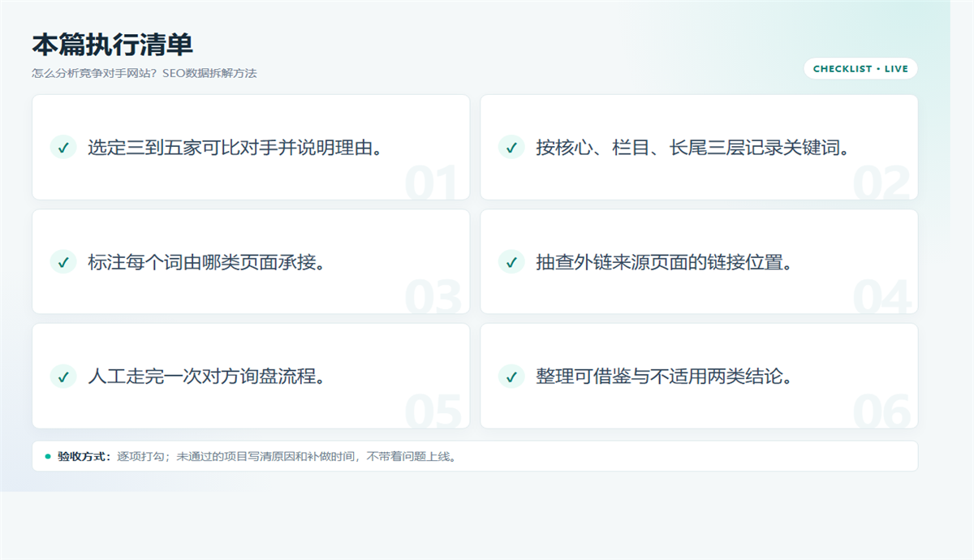
Task: Click text 抽查外链来源页面的链接位置。
Action: (x=665, y=262)
